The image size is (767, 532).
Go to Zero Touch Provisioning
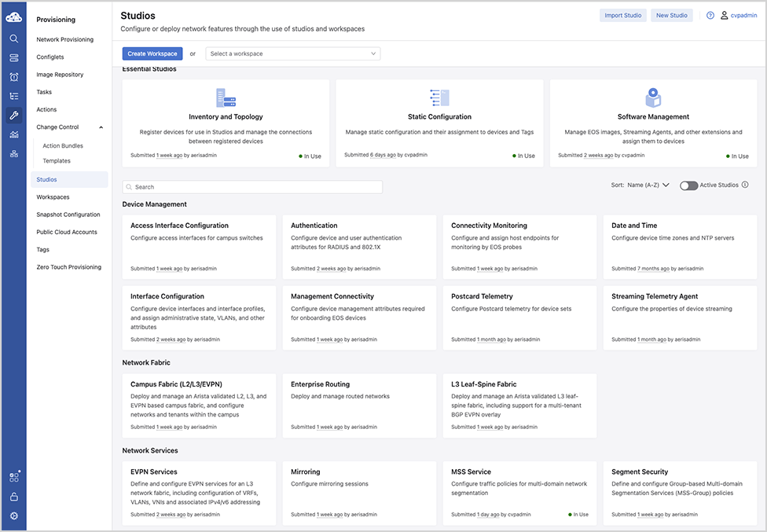click(68, 266)
